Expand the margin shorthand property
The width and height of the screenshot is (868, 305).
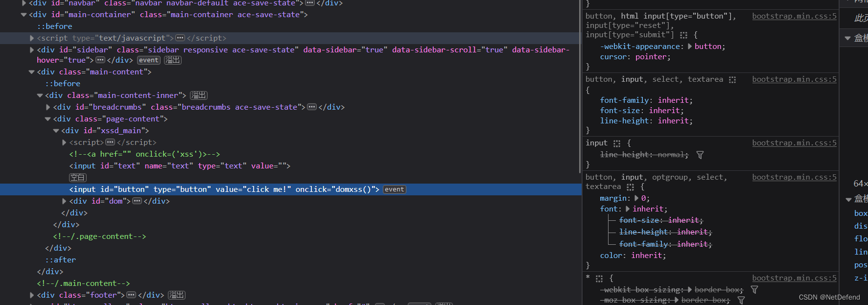tap(636, 198)
